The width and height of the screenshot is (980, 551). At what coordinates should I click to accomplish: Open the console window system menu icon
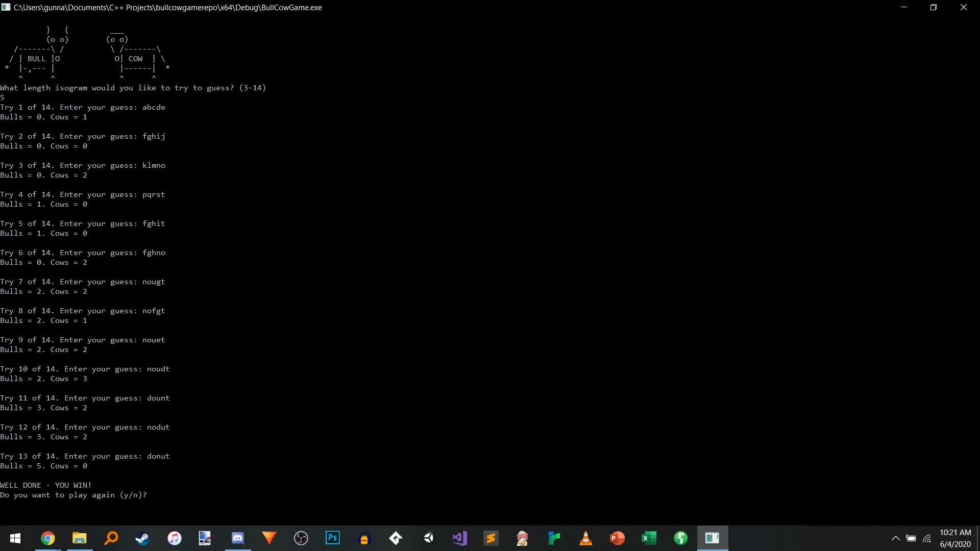coord(6,7)
